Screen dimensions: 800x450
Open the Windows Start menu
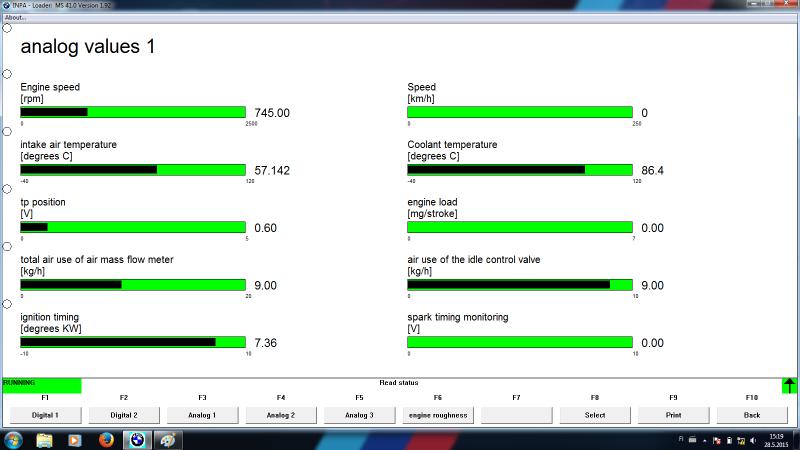point(15,439)
